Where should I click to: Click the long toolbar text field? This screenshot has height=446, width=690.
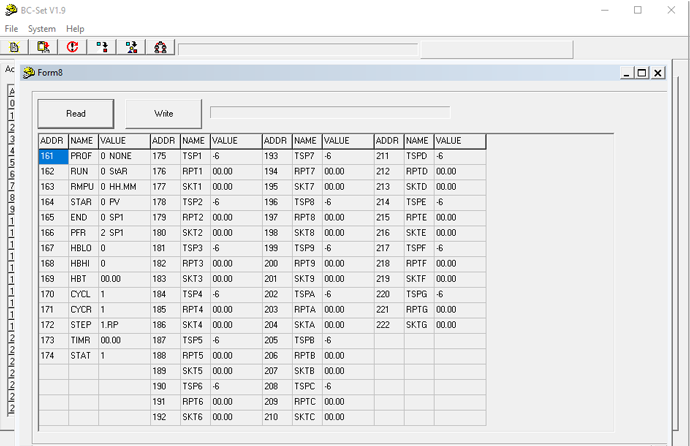click(298, 49)
